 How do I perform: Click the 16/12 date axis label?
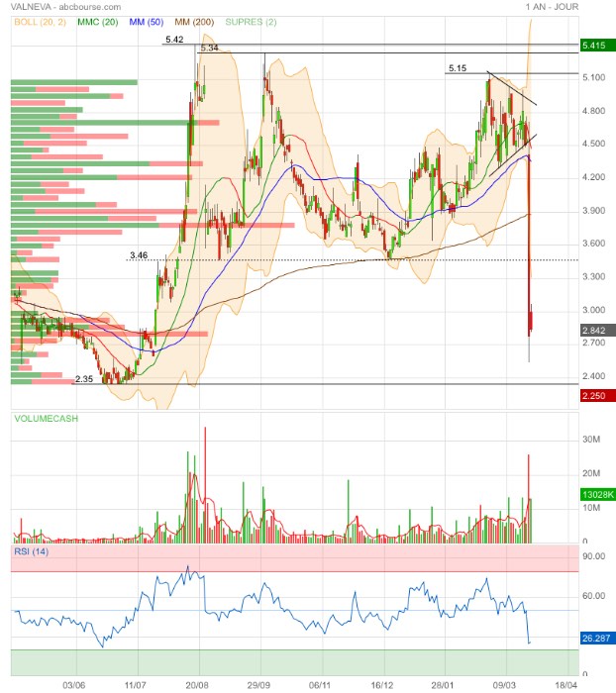click(381, 685)
